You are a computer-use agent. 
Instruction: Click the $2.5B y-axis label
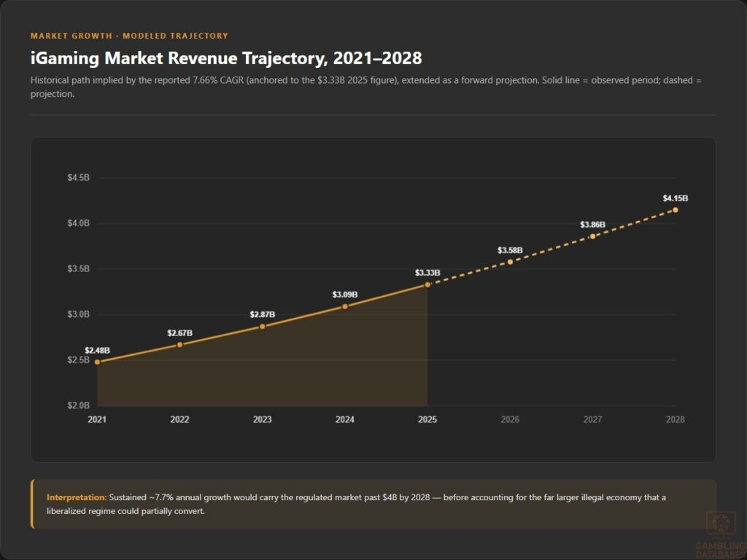tap(79, 360)
